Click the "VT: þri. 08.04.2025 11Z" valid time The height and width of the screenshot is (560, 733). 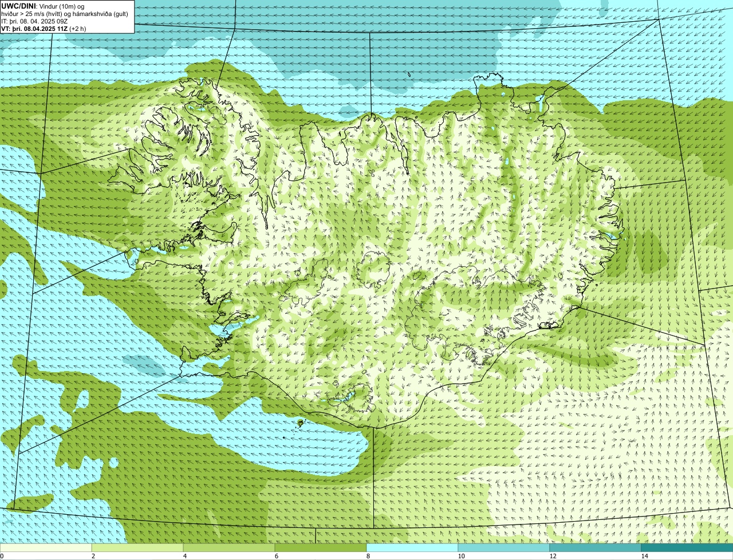36,29
